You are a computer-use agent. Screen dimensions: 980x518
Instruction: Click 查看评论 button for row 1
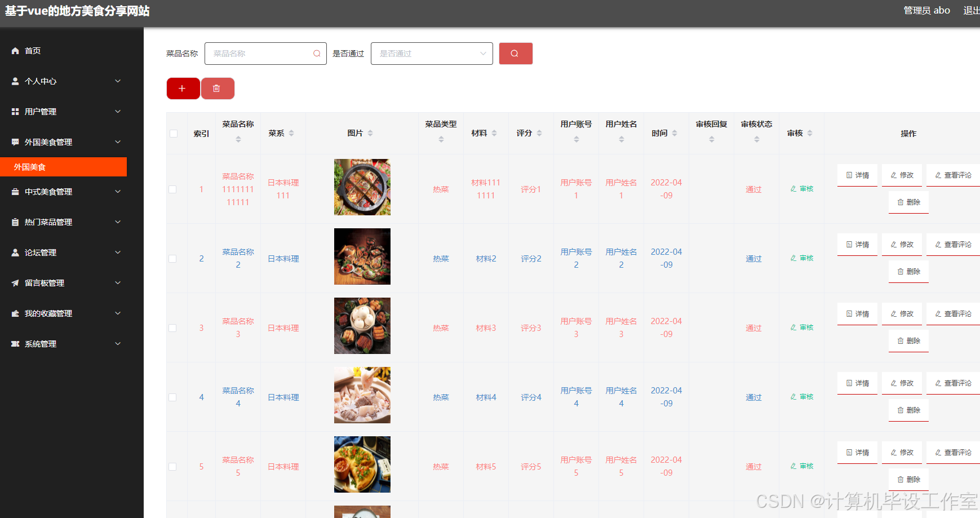(953, 175)
